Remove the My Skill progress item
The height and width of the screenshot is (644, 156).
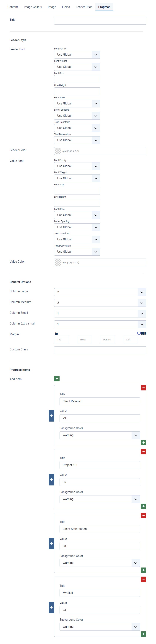tap(143, 579)
